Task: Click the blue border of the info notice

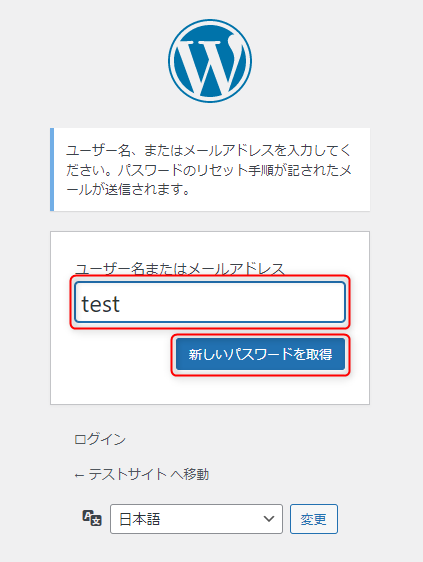Action: point(52,170)
